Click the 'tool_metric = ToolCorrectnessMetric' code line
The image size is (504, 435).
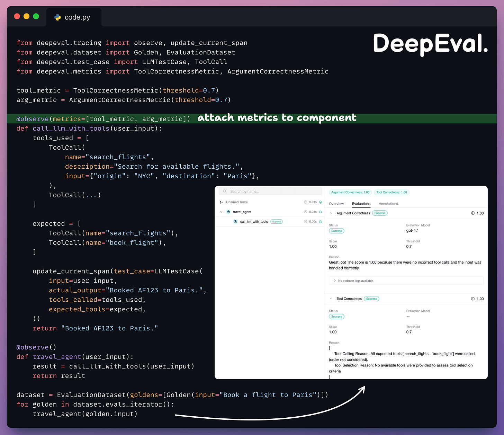tap(118, 90)
